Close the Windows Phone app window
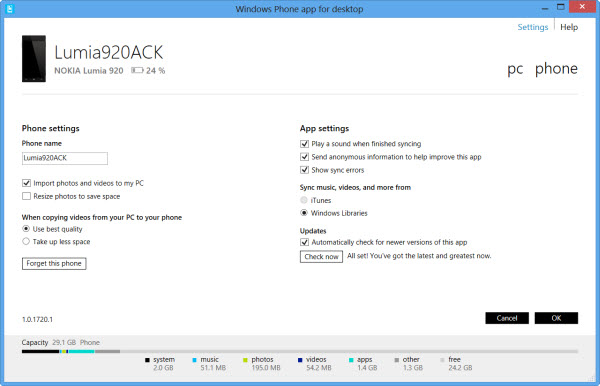 pyautogui.click(x=582, y=7)
